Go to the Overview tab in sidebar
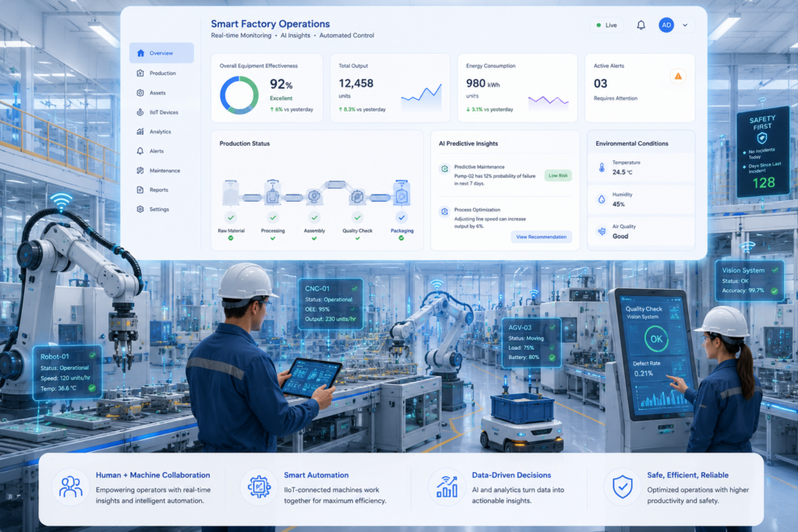The image size is (798, 532). coord(161,53)
